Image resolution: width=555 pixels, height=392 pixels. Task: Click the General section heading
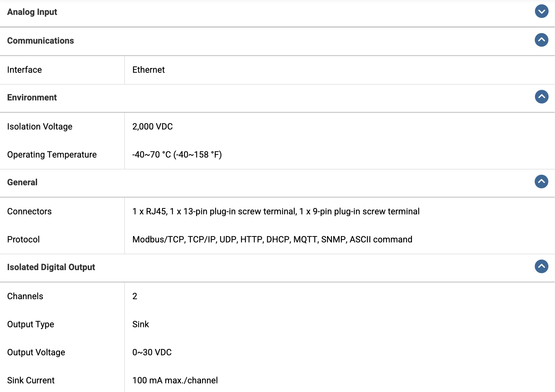click(22, 182)
